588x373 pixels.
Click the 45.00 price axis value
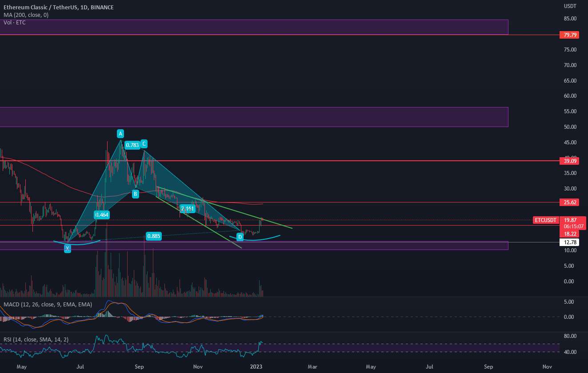point(570,143)
